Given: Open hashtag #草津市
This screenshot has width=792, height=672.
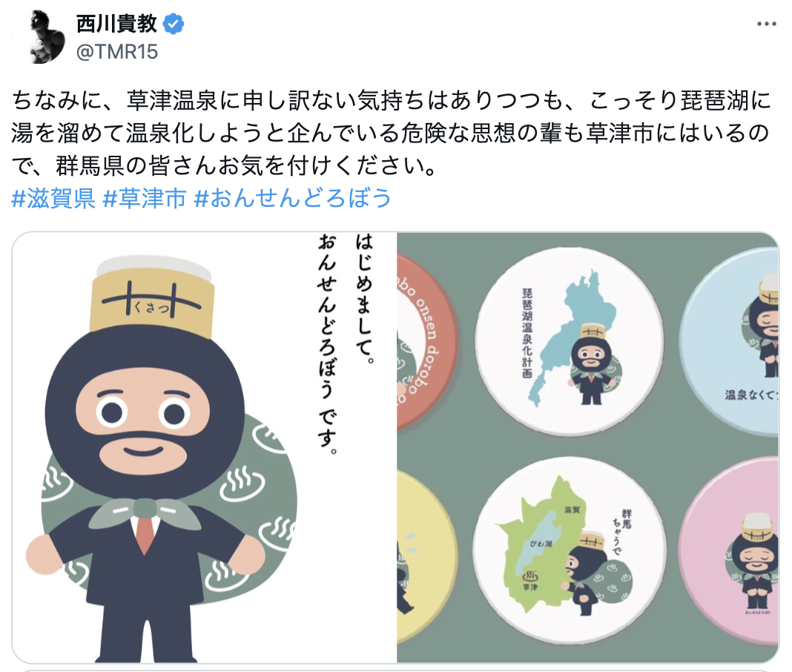Looking at the screenshot, I should [x=145, y=197].
